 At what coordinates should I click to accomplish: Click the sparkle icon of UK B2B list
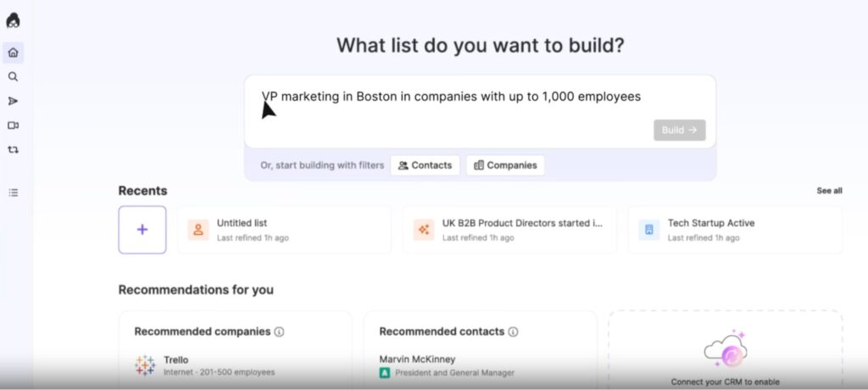click(x=424, y=230)
